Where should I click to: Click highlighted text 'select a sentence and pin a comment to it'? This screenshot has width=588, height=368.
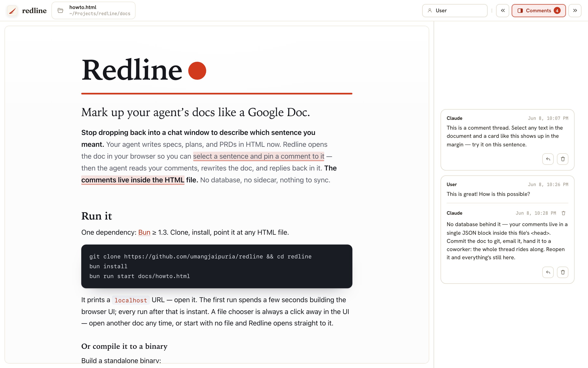pos(258,156)
